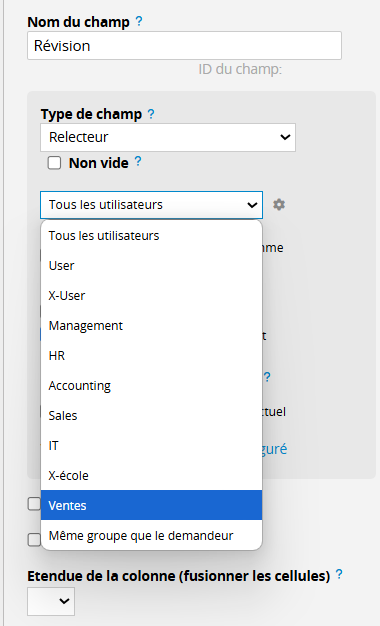The width and height of the screenshot is (380, 626).
Task: Open the Type de champ Relecteur dropdown
Action: coord(168,137)
